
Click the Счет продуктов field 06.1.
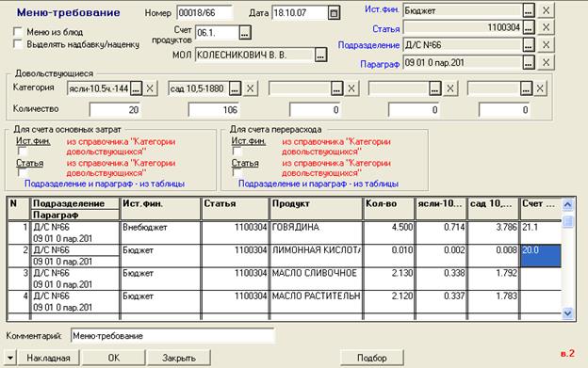218,33
